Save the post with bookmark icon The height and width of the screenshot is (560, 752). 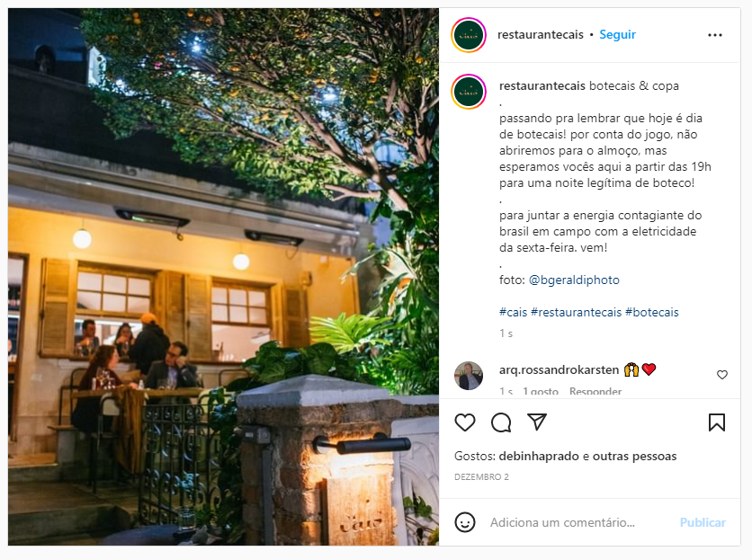click(x=717, y=422)
